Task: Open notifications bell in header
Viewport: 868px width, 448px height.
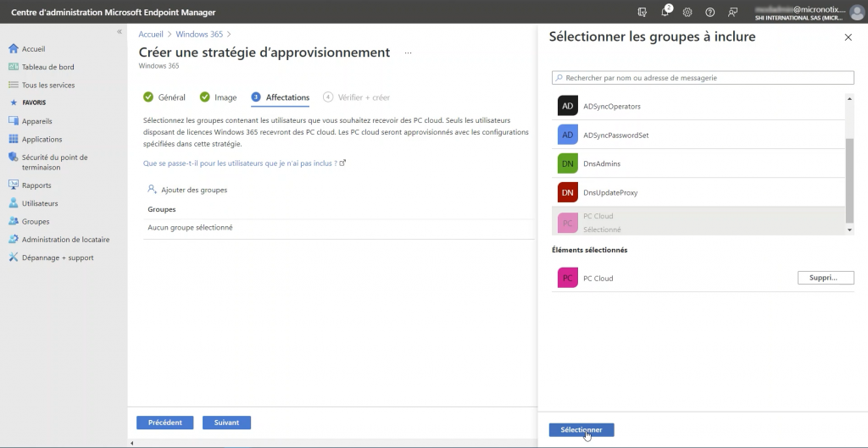Action: click(x=665, y=12)
